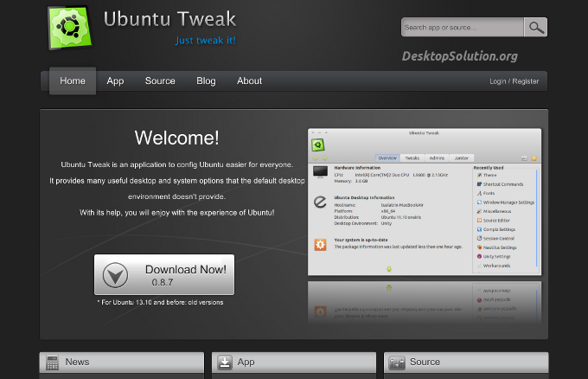The image size is (588, 379).
Task: Open the App menu item
Action: pos(115,81)
